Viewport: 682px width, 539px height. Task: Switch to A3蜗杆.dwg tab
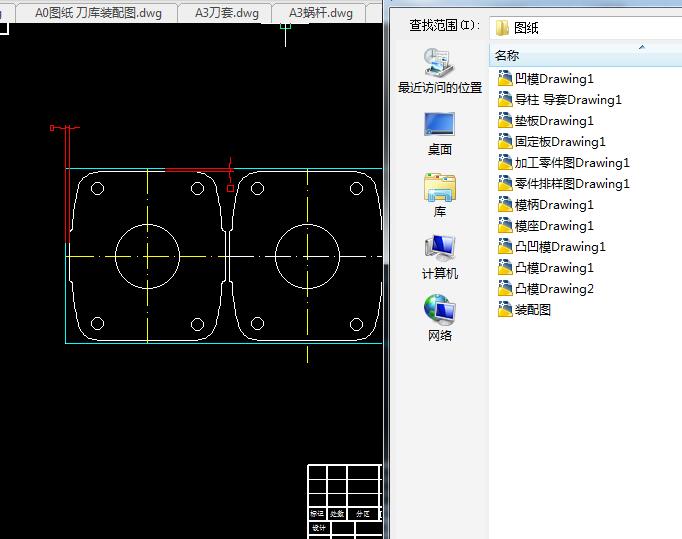click(321, 13)
